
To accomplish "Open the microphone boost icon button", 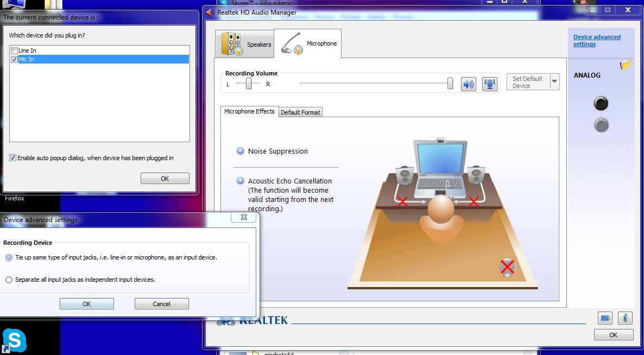I will coord(490,84).
